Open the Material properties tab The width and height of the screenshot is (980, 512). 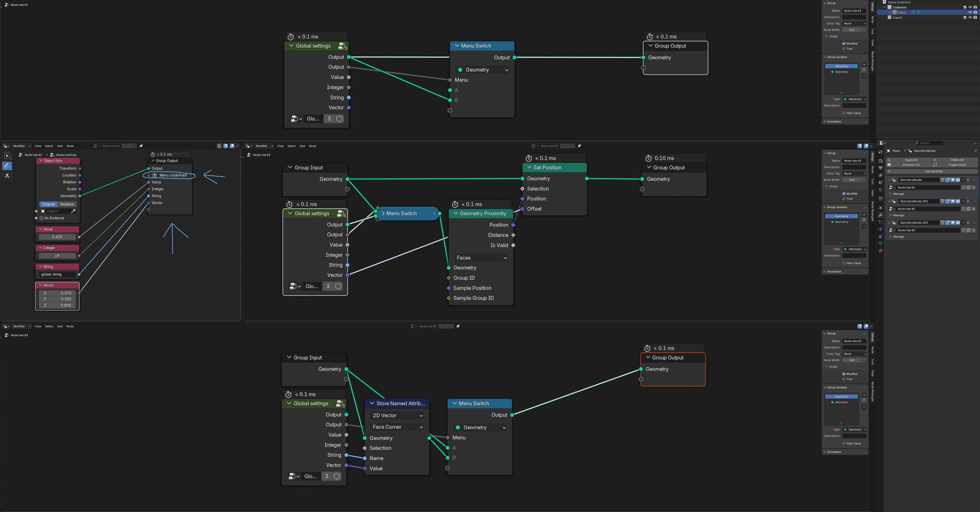pos(880,251)
